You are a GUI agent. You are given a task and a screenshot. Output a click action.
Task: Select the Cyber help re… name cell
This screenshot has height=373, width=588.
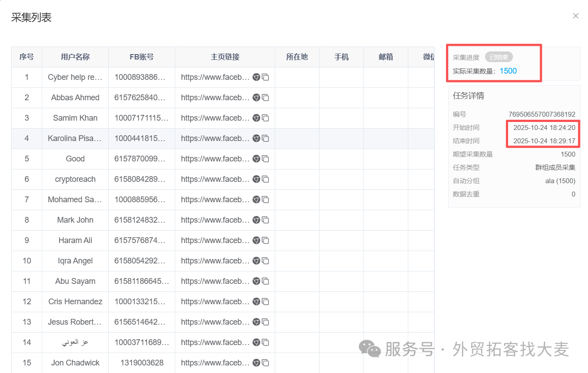tap(75, 77)
